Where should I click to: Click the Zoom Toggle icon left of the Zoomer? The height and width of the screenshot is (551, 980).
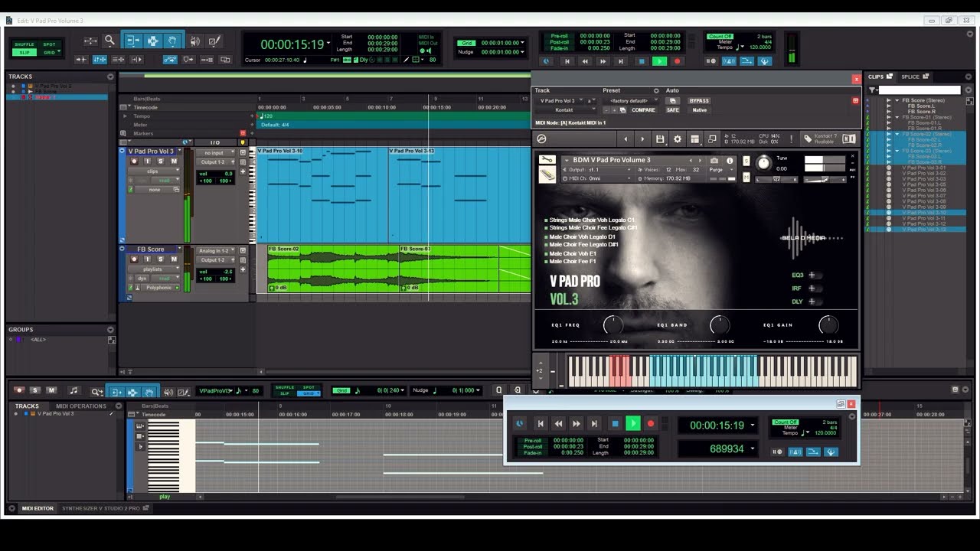(90, 41)
